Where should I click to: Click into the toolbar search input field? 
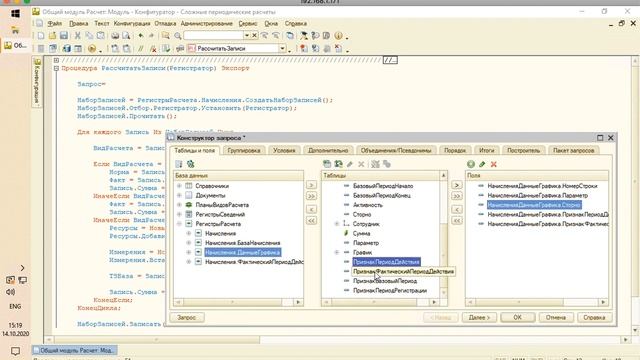pos(213,36)
